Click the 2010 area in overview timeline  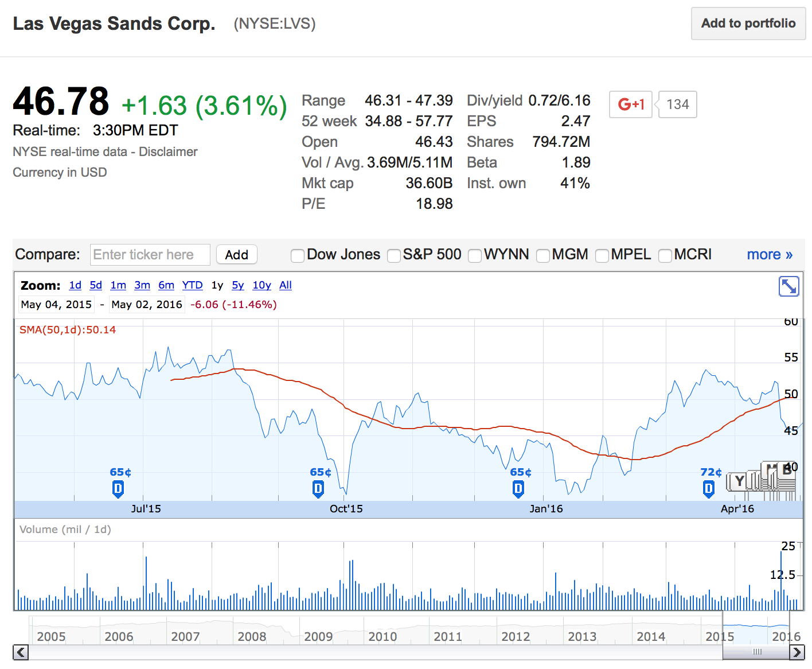coord(382,636)
